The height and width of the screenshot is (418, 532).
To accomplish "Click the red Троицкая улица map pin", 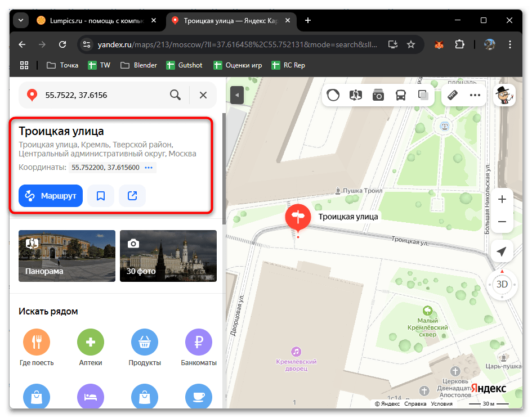I will pyautogui.click(x=298, y=218).
